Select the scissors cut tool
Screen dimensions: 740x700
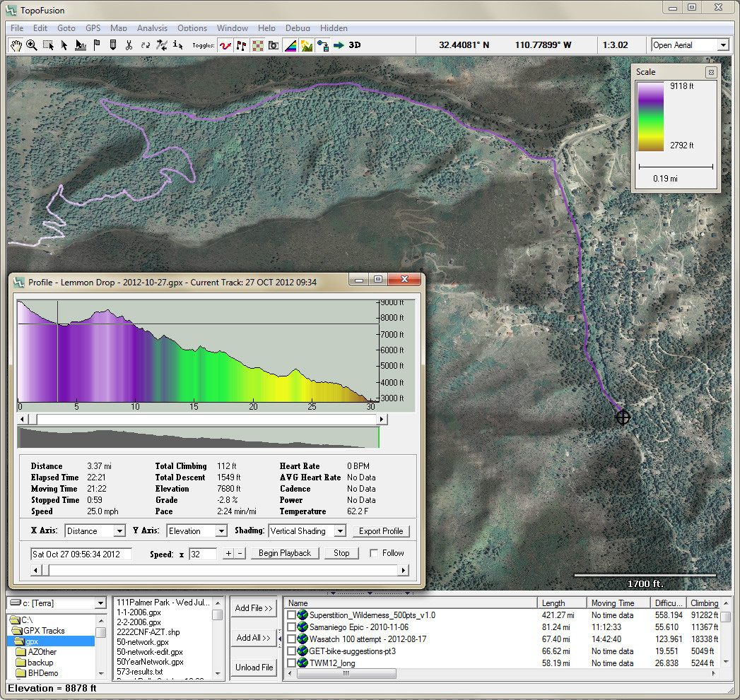coord(129,45)
